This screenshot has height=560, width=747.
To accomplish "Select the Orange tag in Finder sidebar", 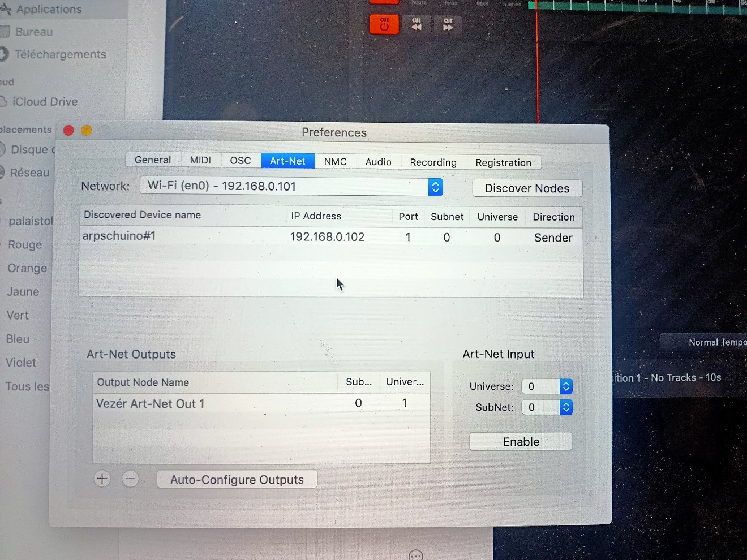I will coord(27,268).
